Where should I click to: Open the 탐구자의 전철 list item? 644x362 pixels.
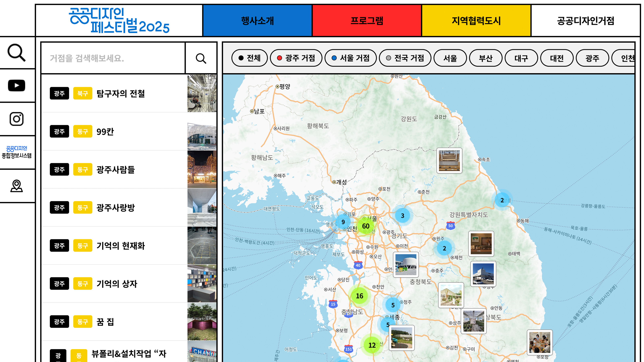tap(121, 94)
